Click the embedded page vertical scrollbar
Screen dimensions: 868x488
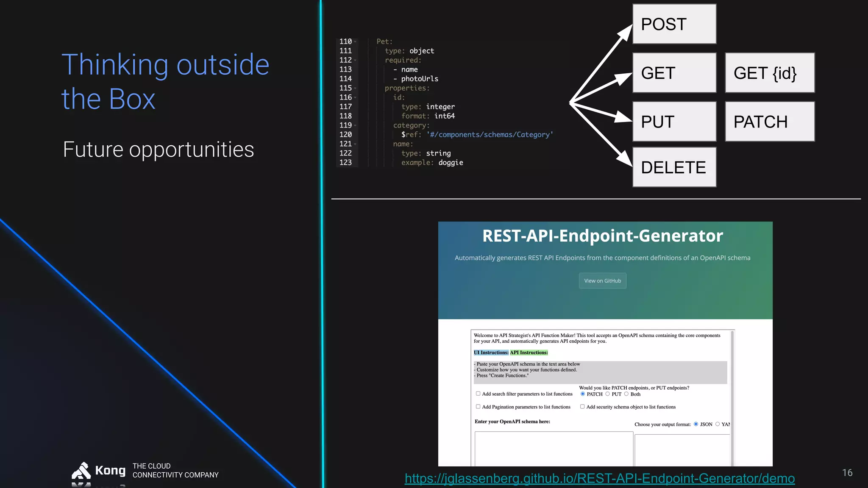[x=732, y=398]
